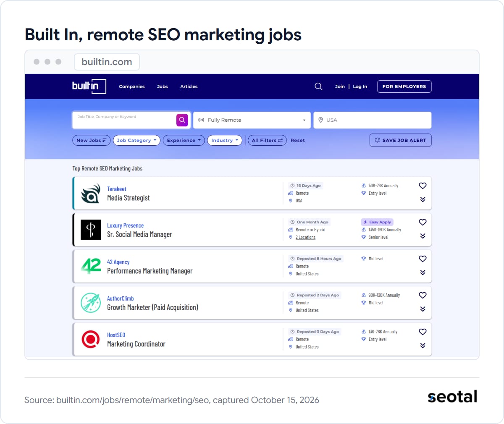Expand the HostSEO job card details
This screenshot has height=424, width=504.
[423, 345]
